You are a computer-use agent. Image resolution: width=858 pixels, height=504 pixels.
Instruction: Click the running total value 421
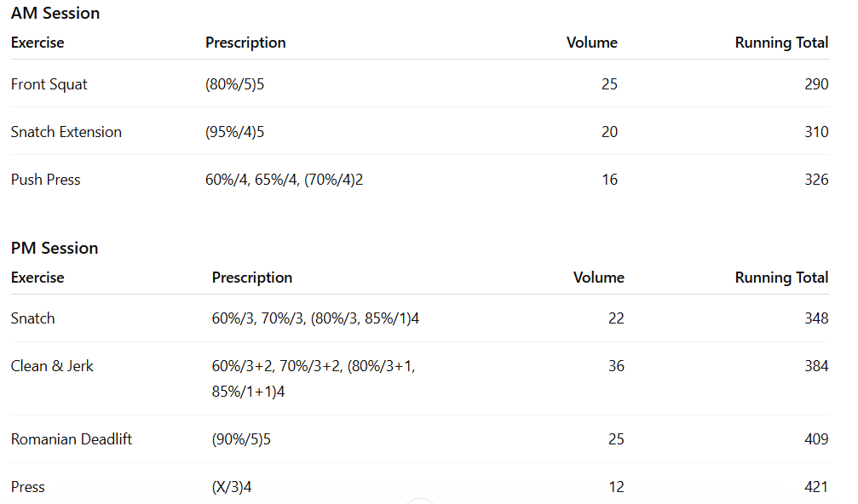tap(815, 487)
